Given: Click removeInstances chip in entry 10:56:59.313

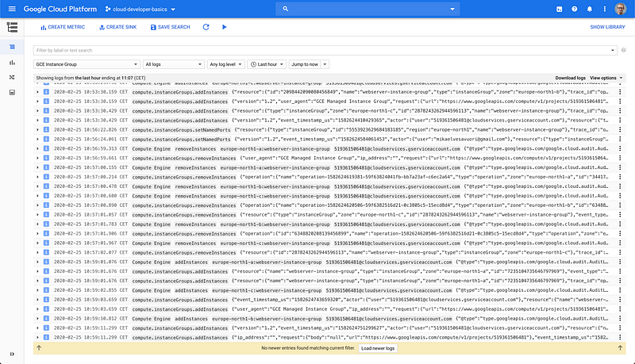Looking at the screenshot, I should pyautogui.click(x=195, y=149).
